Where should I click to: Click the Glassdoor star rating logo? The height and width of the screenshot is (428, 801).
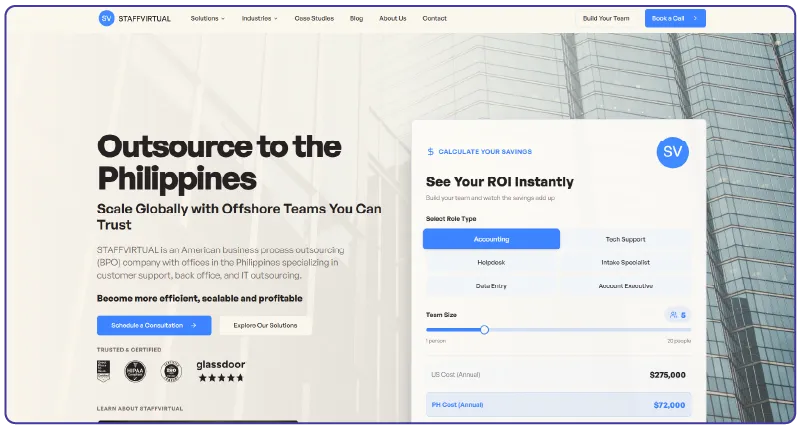pyautogui.click(x=220, y=371)
